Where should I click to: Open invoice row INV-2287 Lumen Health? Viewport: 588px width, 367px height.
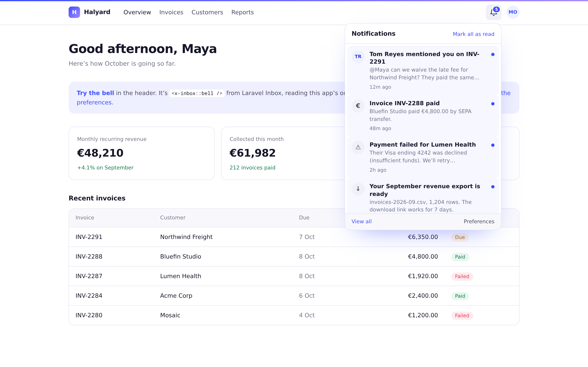coord(294,276)
